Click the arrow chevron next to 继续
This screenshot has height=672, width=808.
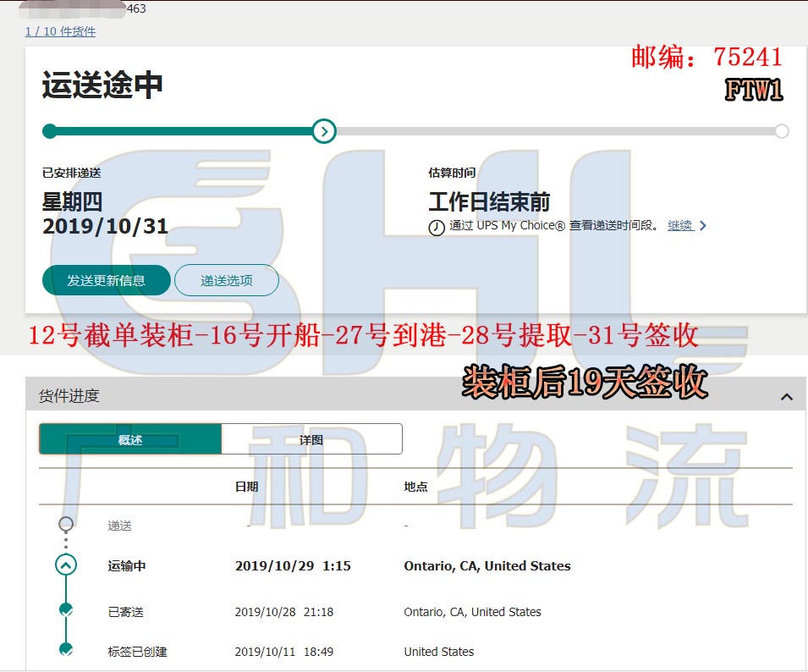703,226
